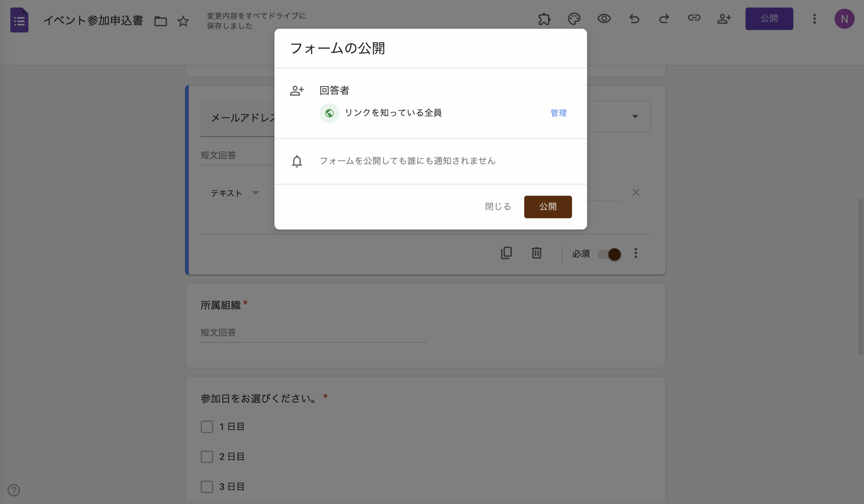The width and height of the screenshot is (864, 504).
Task: Click the preview eye icon
Action: [x=604, y=19]
